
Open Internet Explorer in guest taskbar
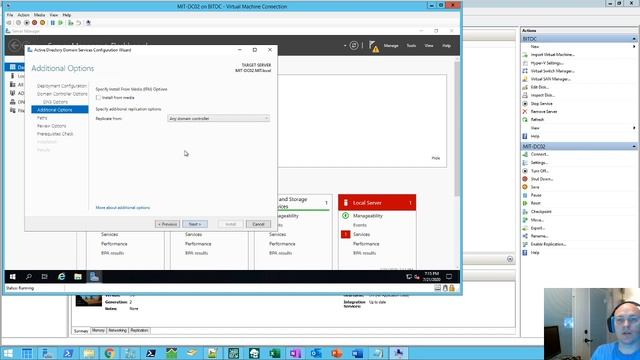click(x=61, y=277)
